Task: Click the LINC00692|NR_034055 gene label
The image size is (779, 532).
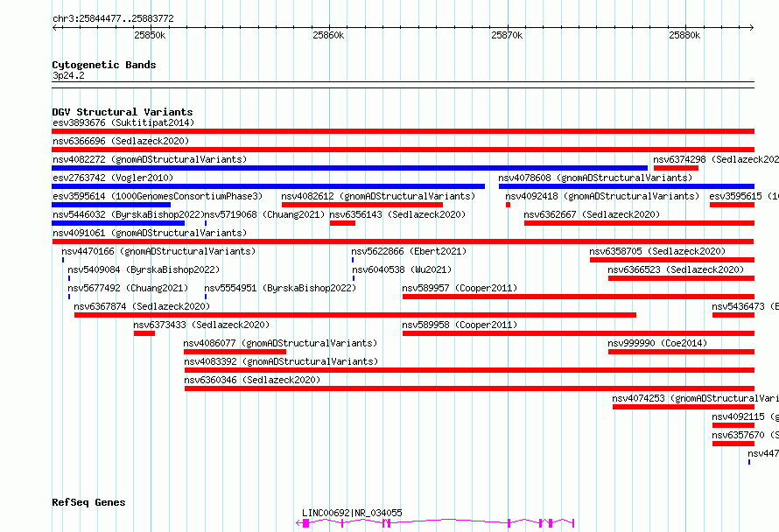Action: (352, 513)
